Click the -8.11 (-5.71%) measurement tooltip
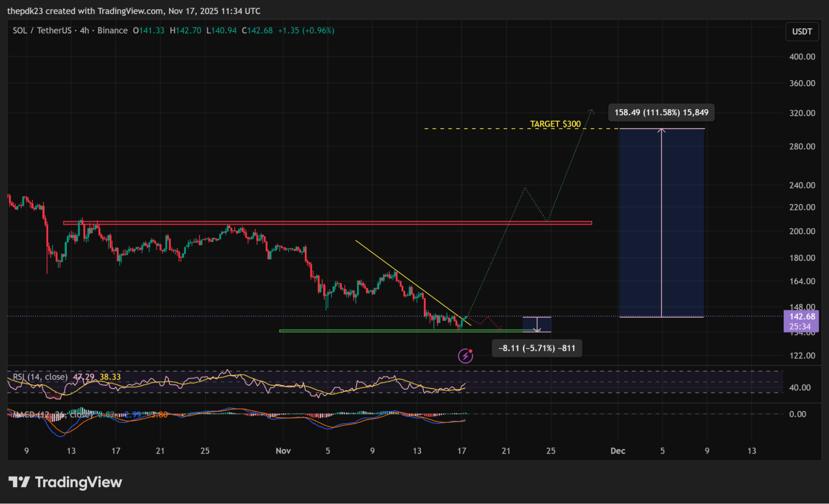Image resolution: width=829 pixels, height=504 pixels. coord(537,348)
